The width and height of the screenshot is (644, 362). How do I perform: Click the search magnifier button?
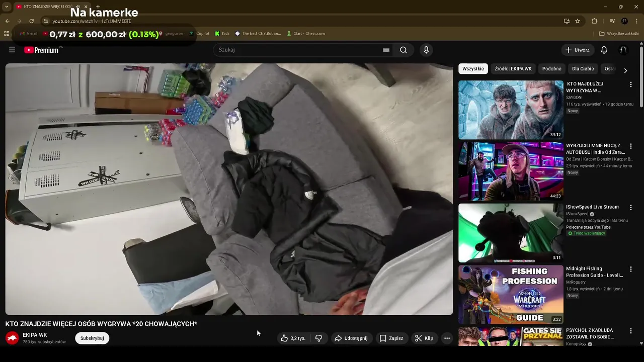pyautogui.click(x=404, y=50)
